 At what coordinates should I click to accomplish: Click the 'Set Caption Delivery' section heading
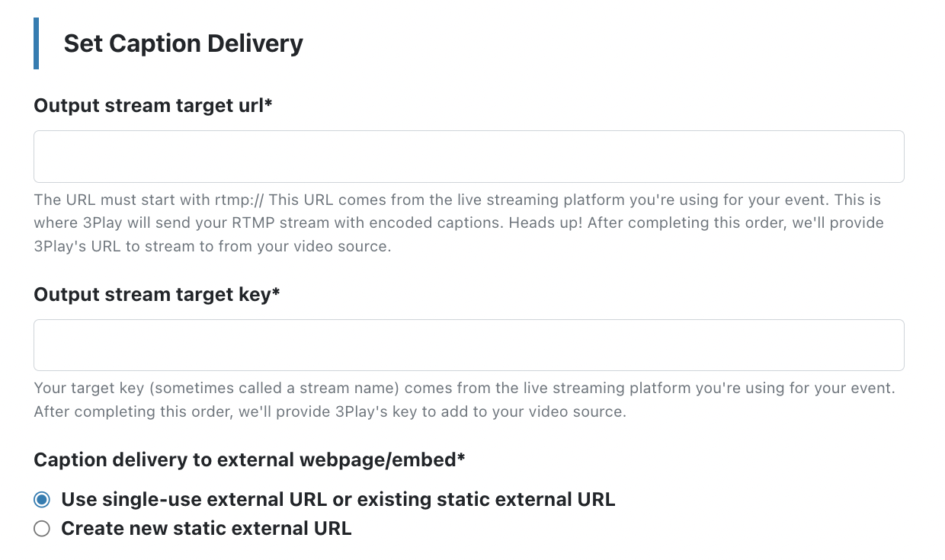coord(183,43)
